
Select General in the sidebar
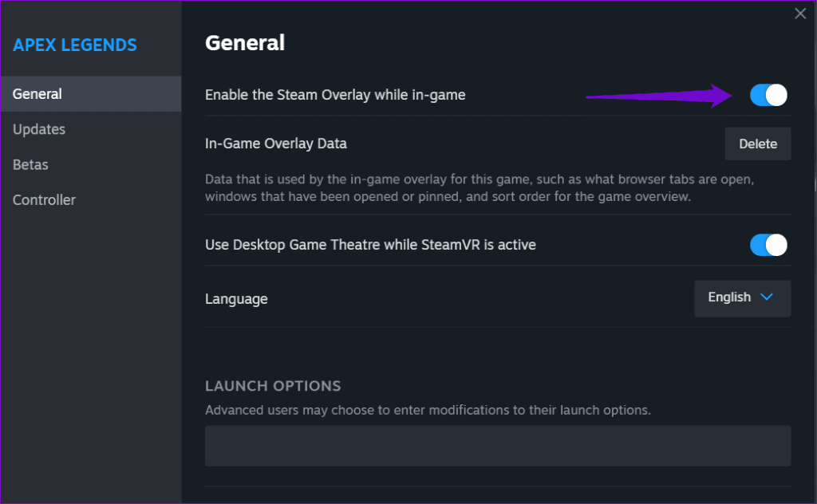[37, 93]
